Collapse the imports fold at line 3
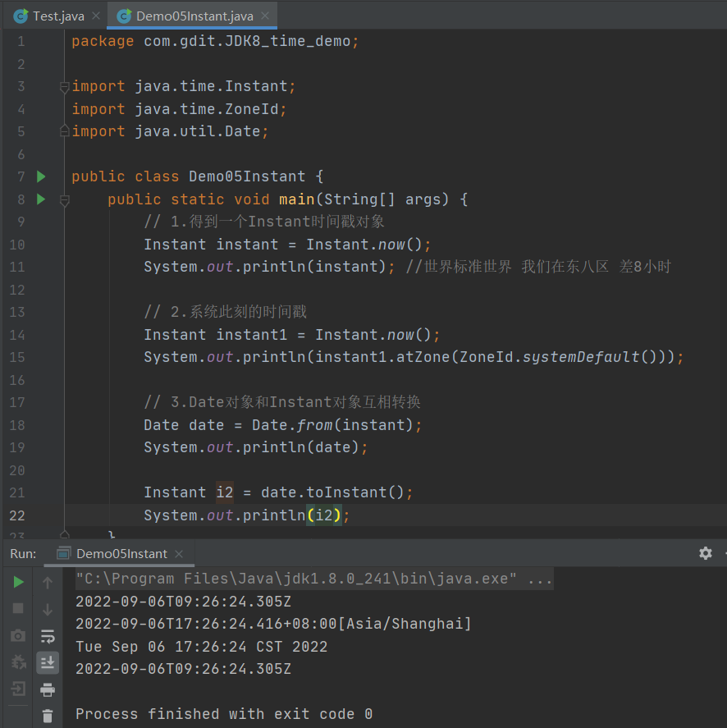This screenshot has height=728, width=727. pos(65,85)
